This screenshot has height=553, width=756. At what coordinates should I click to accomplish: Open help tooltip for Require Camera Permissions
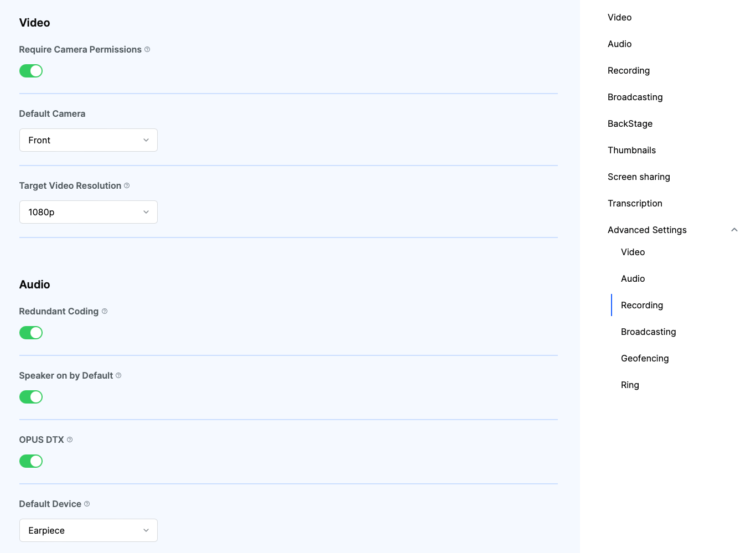tap(147, 49)
